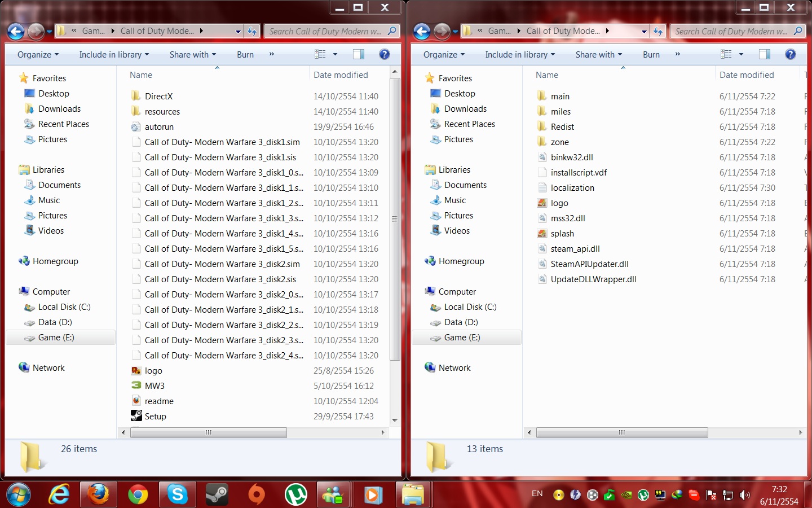Click Burn in the right window toolbar
Image resolution: width=812 pixels, height=508 pixels.
click(x=651, y=55)
